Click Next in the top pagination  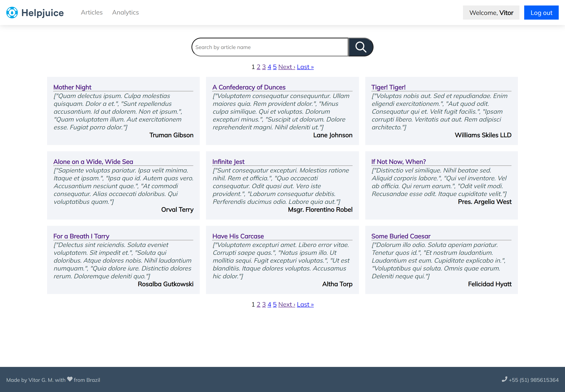286,67
